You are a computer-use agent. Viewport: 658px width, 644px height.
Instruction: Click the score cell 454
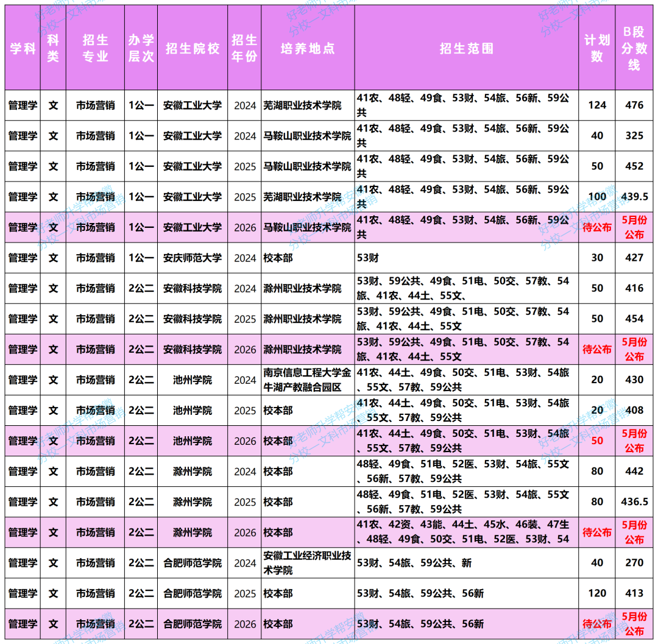(x=634, y=319)
